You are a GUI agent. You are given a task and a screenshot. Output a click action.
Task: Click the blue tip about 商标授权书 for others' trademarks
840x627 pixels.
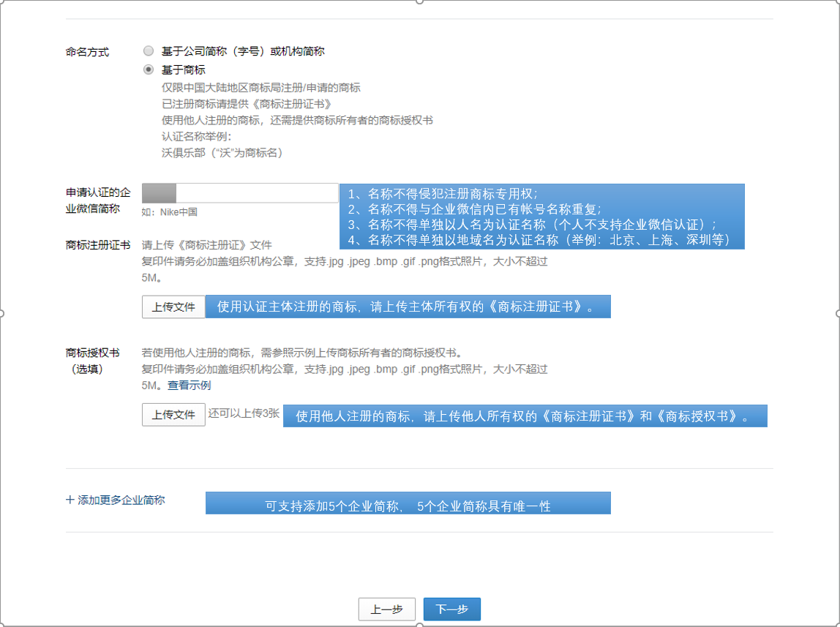[527, 415]
